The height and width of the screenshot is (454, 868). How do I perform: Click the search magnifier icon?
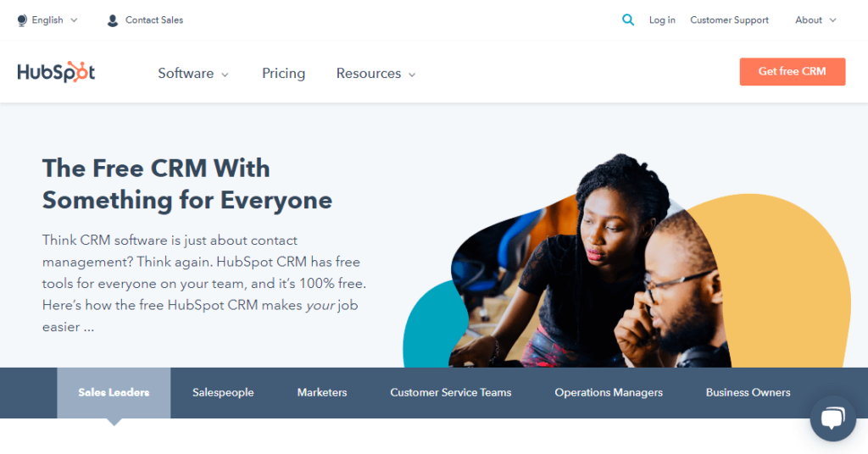click(x=628, y=20)
